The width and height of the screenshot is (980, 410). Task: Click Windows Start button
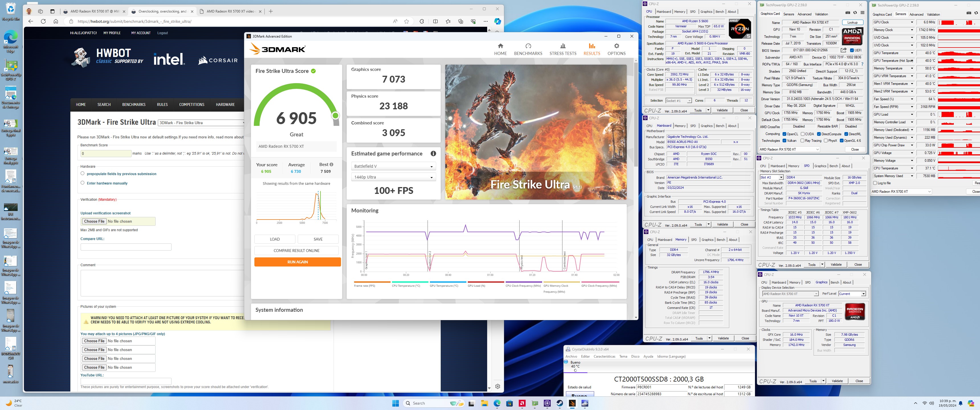coord(395,403)
